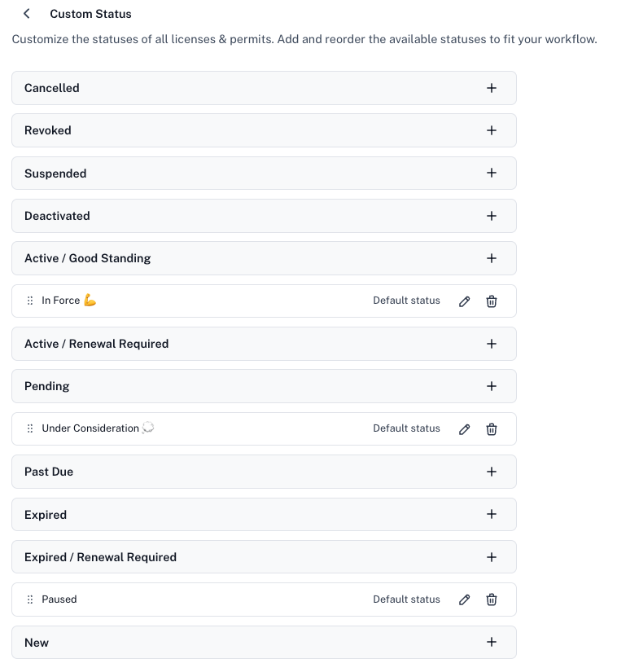The image size is (617, 672).
Task: Add a status under Active / Renewal Required
Action: click(x=492, y=344)
